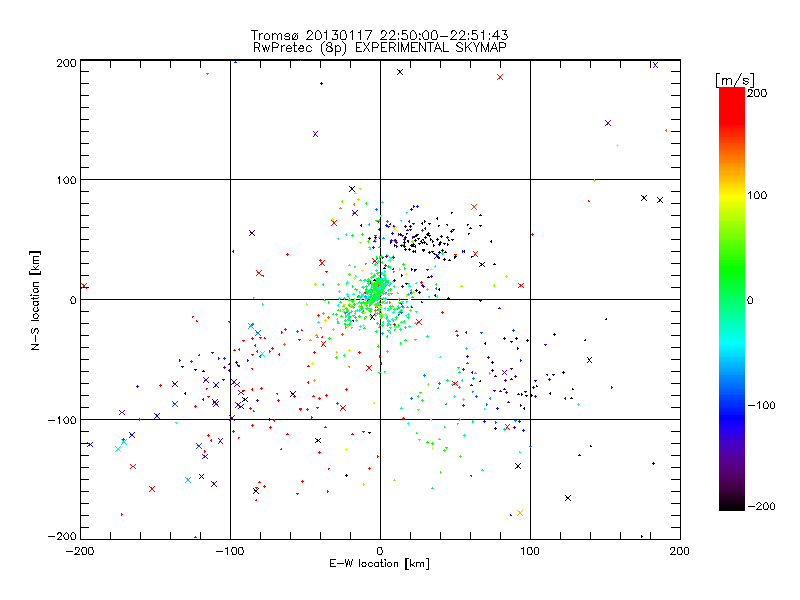
Task: Click the black X marker at top center
Action: [400, 72]
